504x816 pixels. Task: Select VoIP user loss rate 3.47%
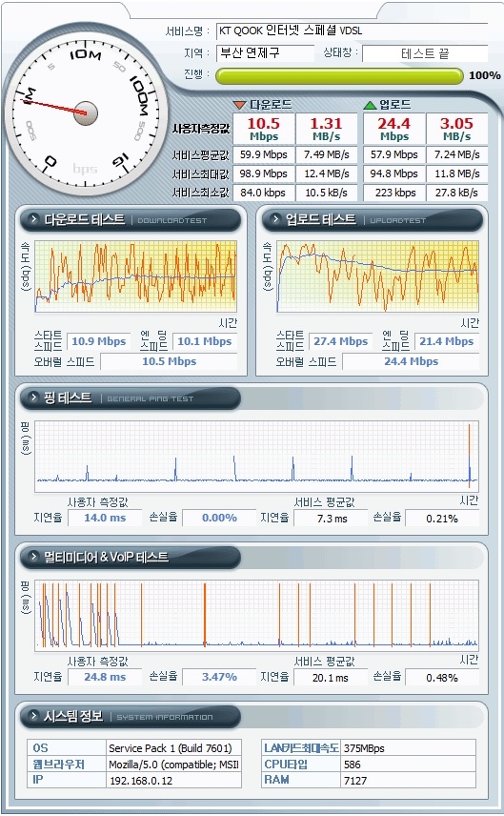[219, 677]
